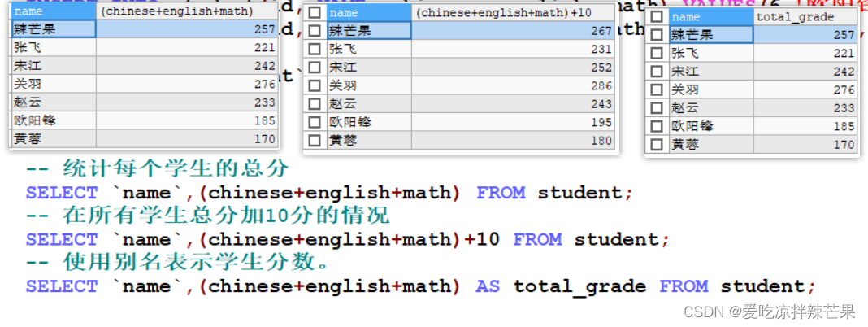This screenshot has width=868, height=327.
Task: Click the SELECT line ending with +10 FROM student
Action: tap(348, 239)
